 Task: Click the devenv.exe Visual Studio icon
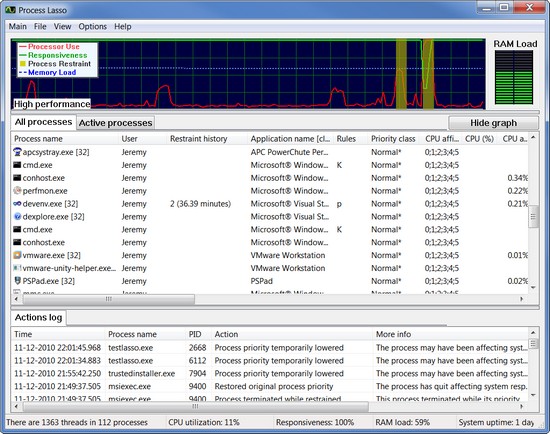[x=17, y=203]
